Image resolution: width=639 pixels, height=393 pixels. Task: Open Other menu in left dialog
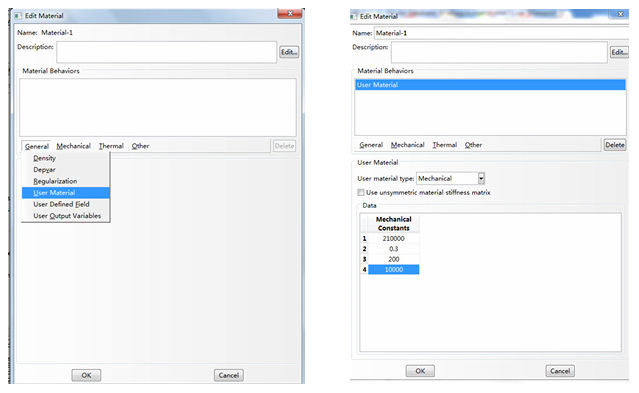tap(140, 146)
